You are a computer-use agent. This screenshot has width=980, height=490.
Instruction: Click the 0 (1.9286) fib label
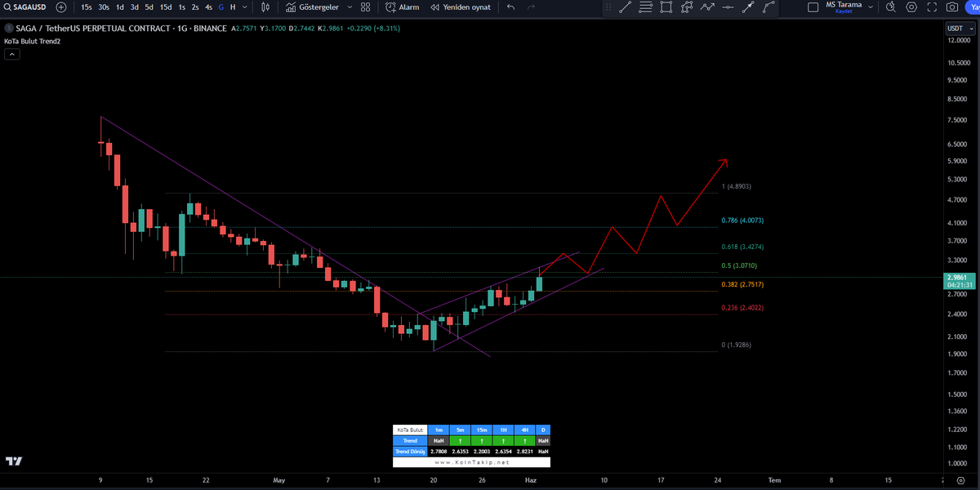click(736, 345)
